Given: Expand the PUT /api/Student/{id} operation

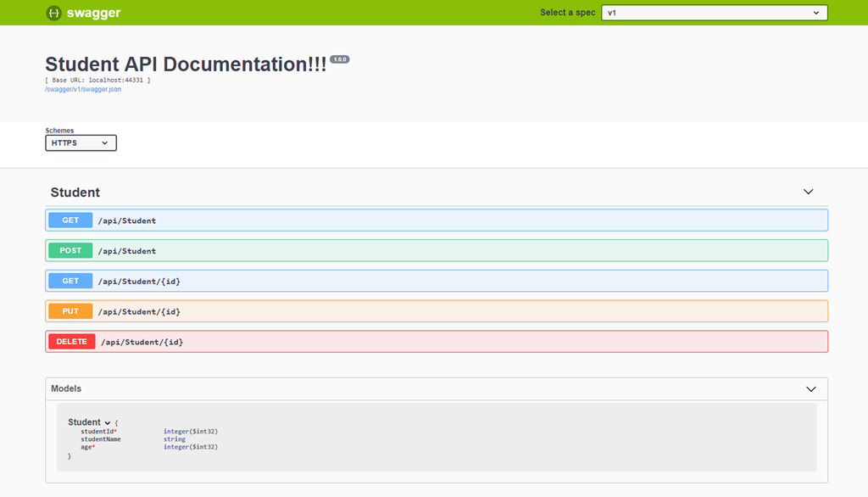Looking at the screenshot, I should pos(437,311).
